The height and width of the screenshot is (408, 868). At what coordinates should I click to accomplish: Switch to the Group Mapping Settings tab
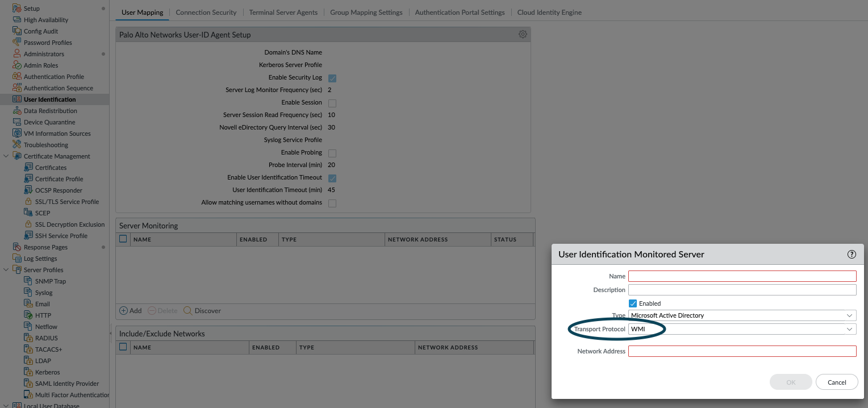[366, 12]
